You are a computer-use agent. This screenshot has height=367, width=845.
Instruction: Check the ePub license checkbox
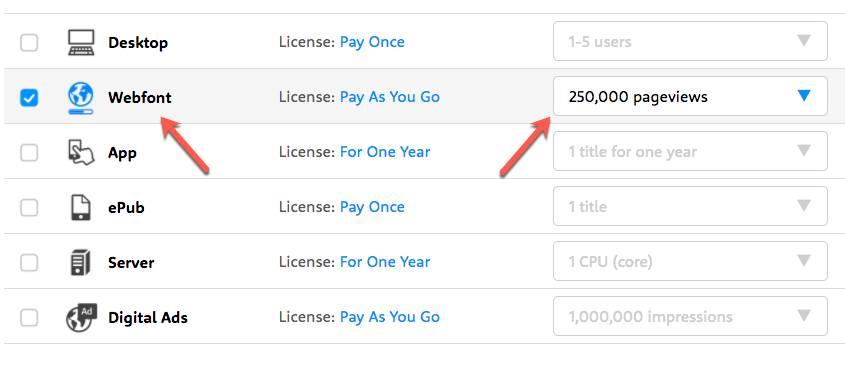[29, 207]
